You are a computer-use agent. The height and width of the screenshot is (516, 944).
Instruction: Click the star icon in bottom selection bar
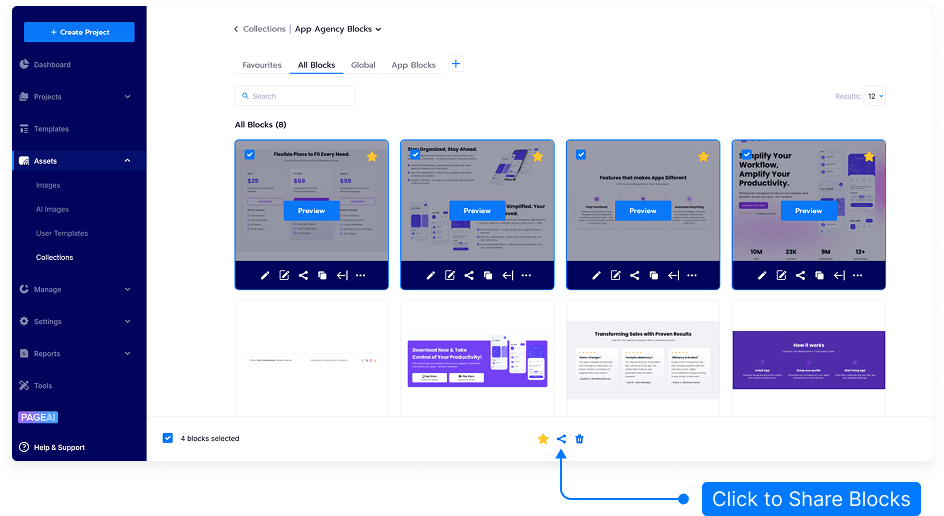[x=543, y=439]
